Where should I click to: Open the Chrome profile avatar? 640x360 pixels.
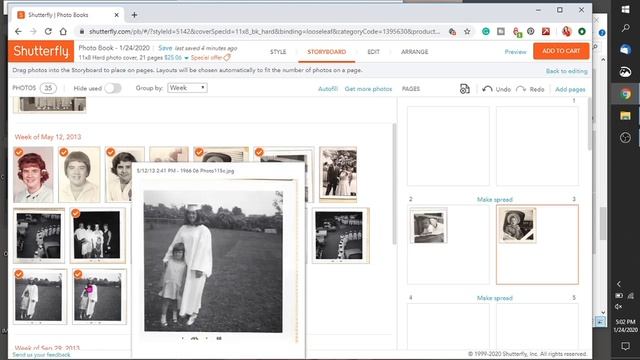566,31
